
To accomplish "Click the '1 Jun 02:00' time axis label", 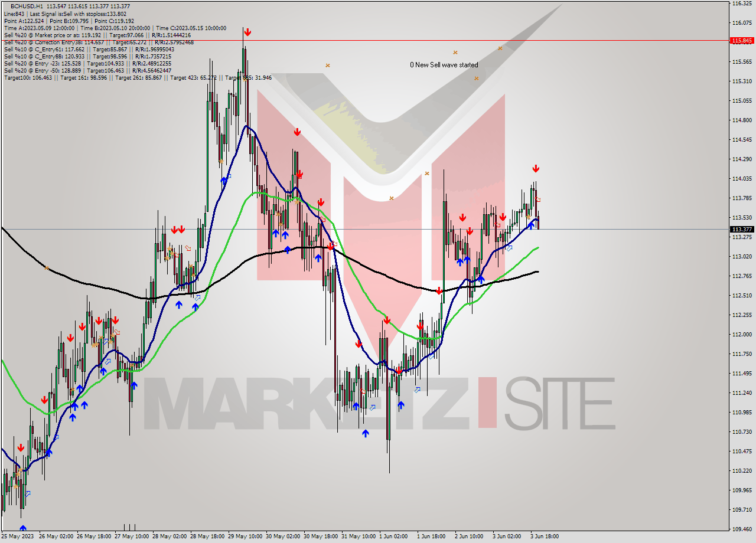I will pyautogui.click(x=393, y=537).
